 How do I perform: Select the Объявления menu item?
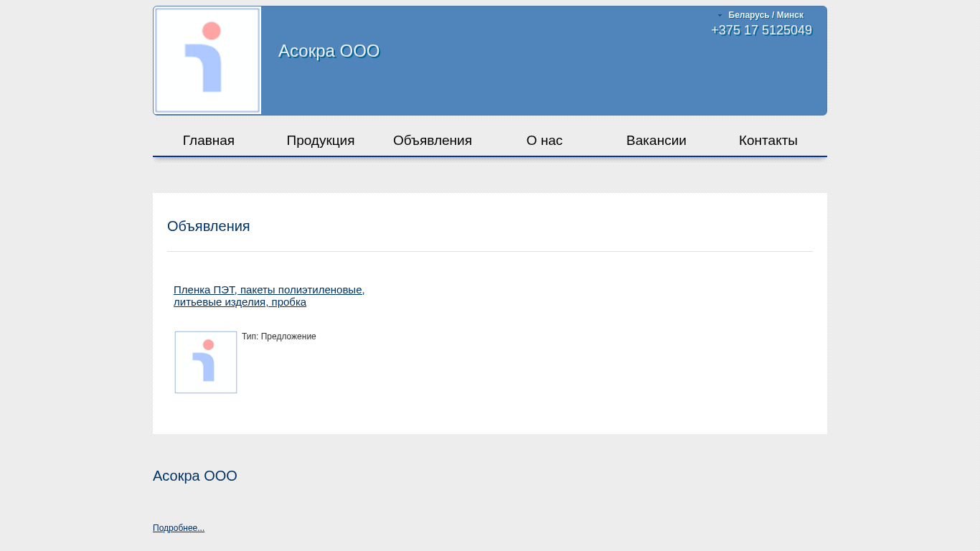click(433, 141)
